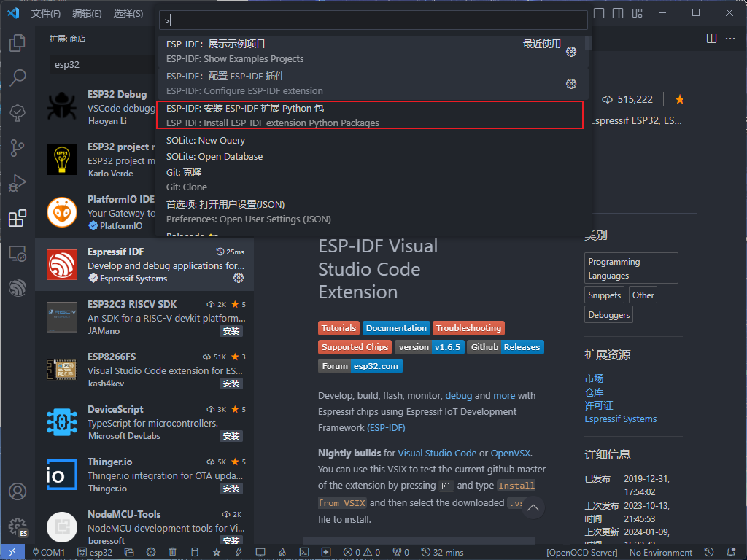Select SQLite: New Query command
The width and height of the screenshot is (747, 560).
(x=372, y=141)
